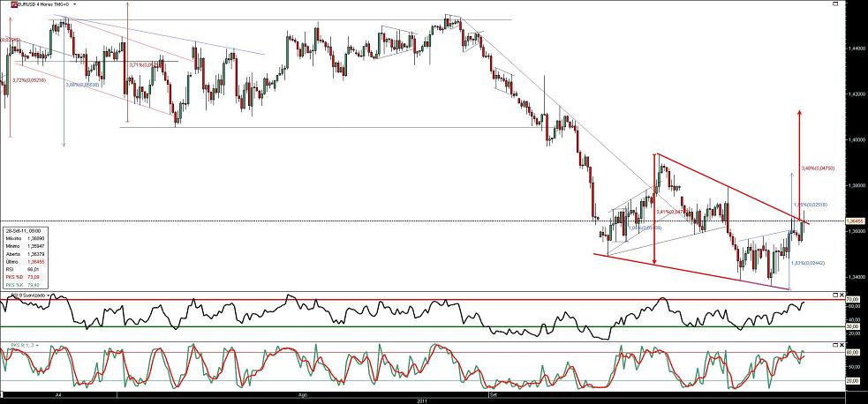Maximize the main price chart pane
Image resolution: width=868 pixels, height=404 pixels.
point(836,4)
